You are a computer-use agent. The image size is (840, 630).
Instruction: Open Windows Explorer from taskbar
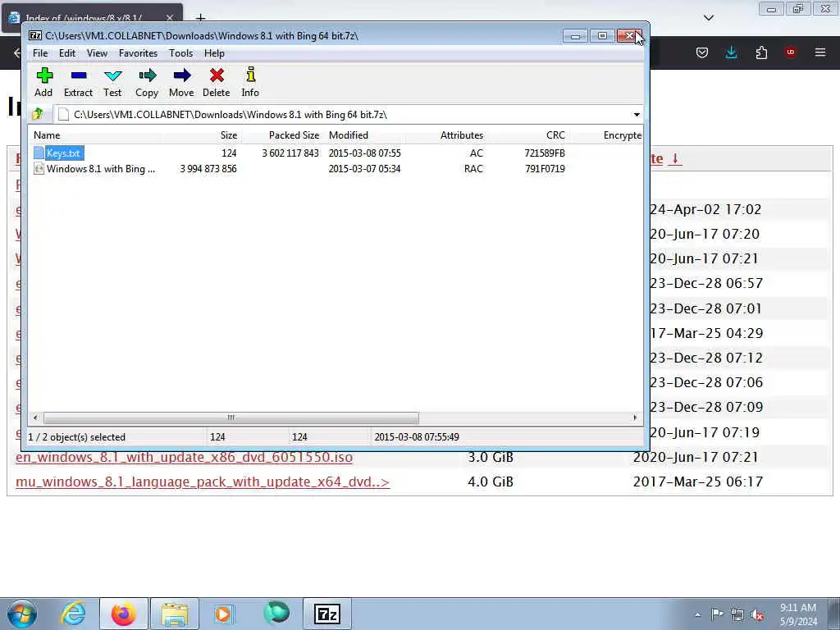(x=174, y=614)
